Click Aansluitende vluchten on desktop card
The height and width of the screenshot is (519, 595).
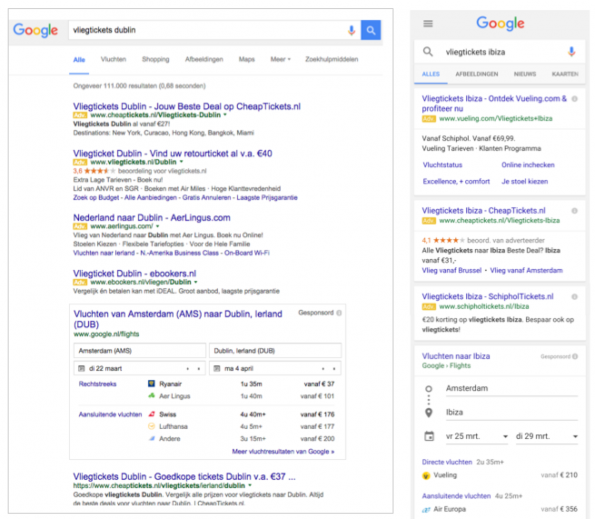point(110,414)
